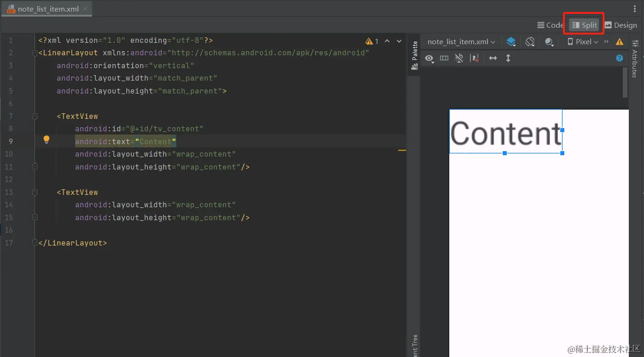Click fold end marker on line 15
The width and height of the screenshot is (644, 357).
tap(35, 217)
